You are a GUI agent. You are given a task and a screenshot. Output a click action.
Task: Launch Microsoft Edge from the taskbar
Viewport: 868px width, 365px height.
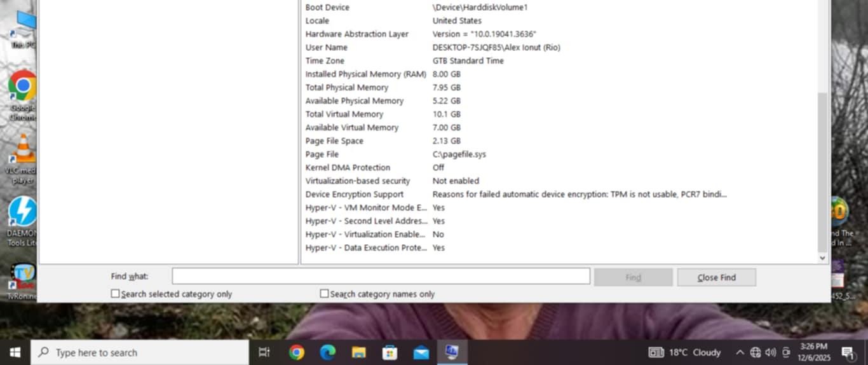tap(327, 352)
